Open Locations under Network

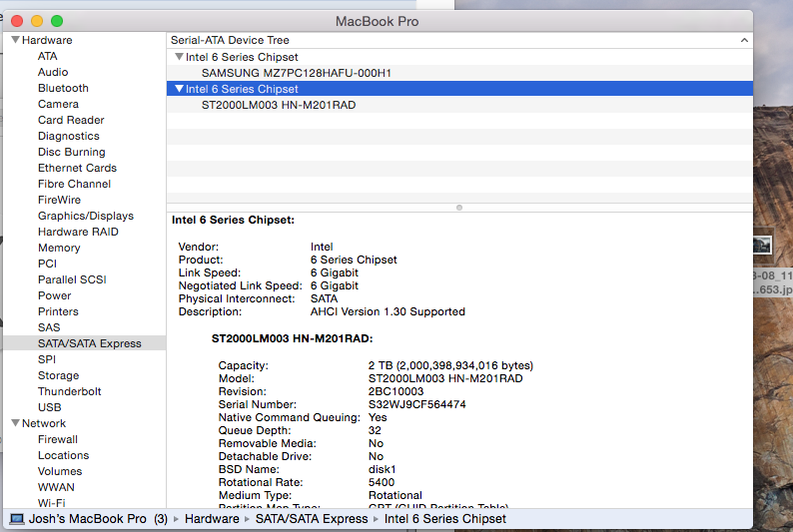tap(63, 455)
